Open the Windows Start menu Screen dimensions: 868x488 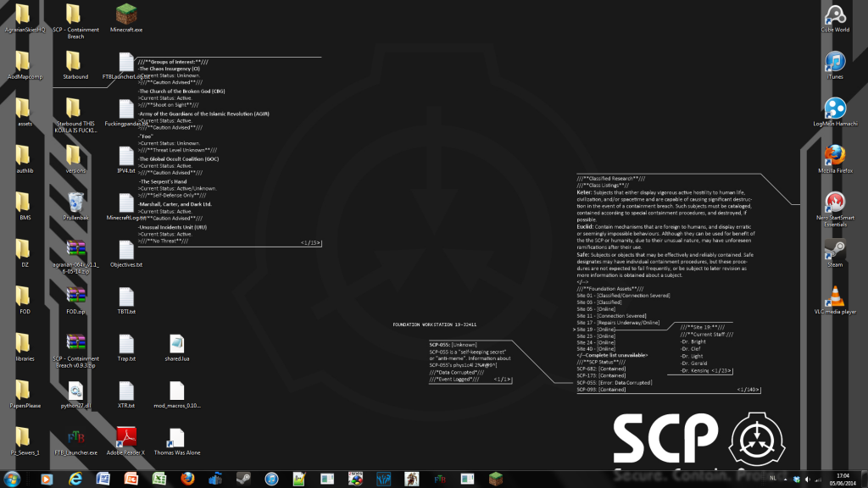tap(12, 480)
